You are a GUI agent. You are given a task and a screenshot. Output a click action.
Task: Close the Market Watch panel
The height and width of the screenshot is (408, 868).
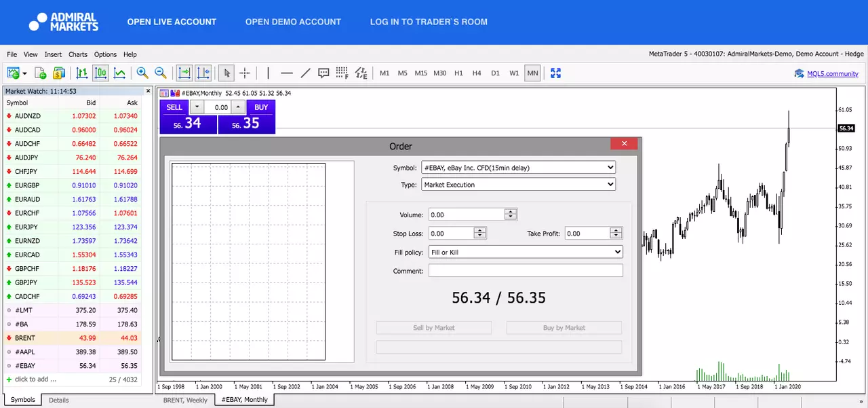[x=148, y=91]
